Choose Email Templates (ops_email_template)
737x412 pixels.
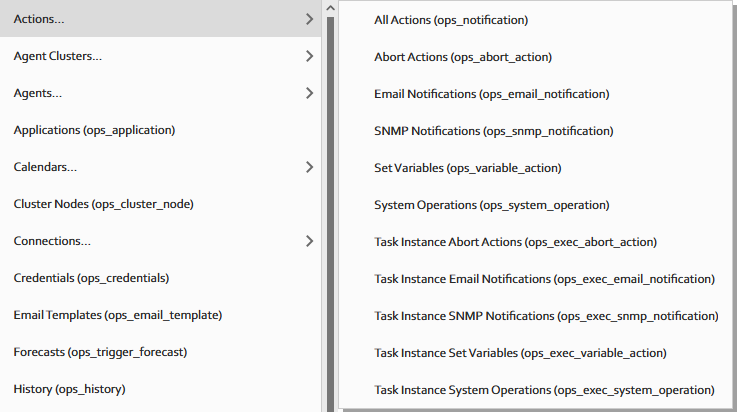pos(117,315)
